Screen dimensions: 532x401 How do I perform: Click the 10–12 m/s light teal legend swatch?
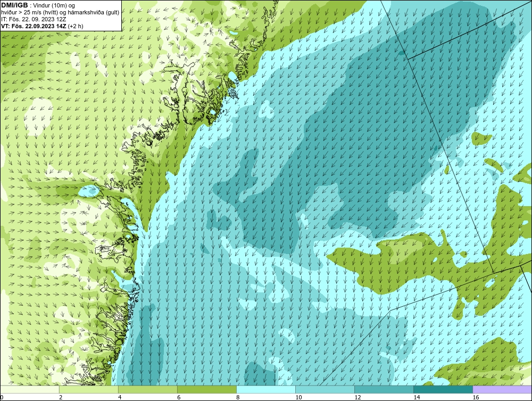[325, 389]
